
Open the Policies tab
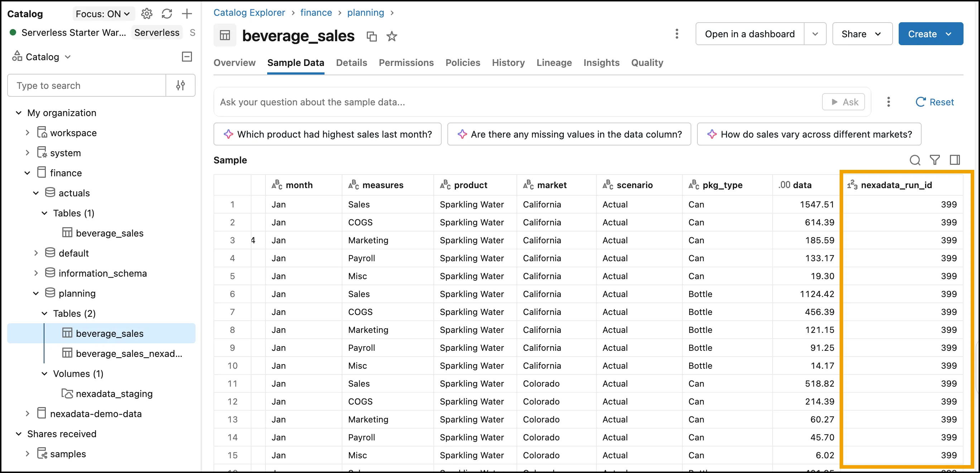coord(463,62)
